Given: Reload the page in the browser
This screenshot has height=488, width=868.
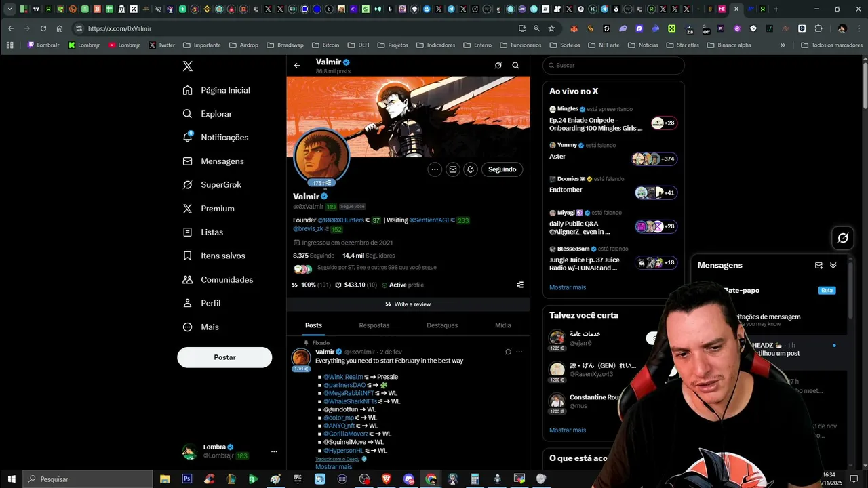Looking at the screenshot, I should click(43, 28).
